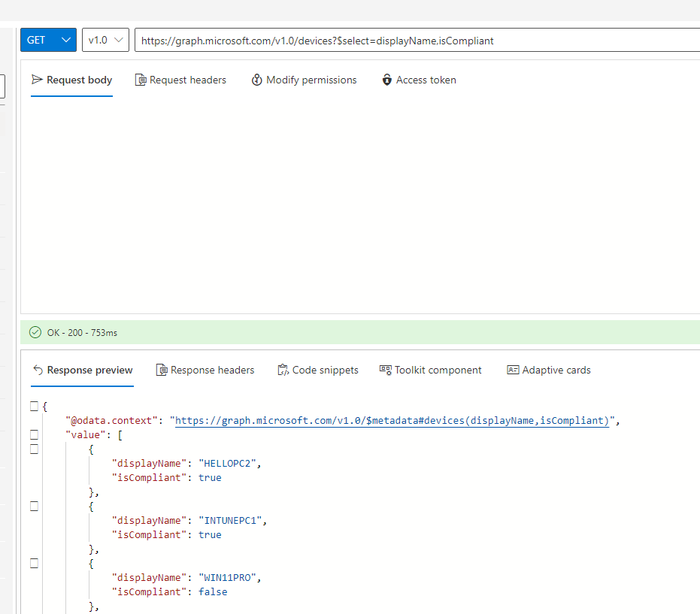
Task: Open the @odata.context metadata link
Action: click(391, 420)
